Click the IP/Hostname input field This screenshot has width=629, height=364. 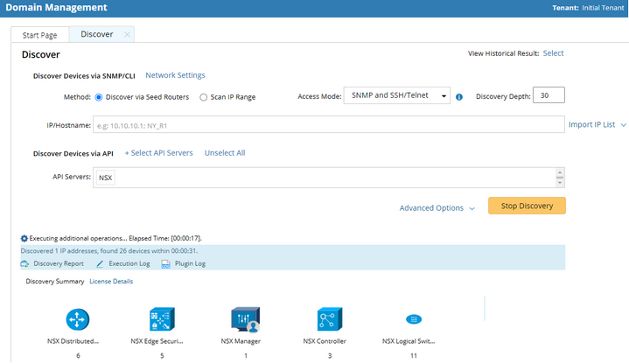click(329, 125)
